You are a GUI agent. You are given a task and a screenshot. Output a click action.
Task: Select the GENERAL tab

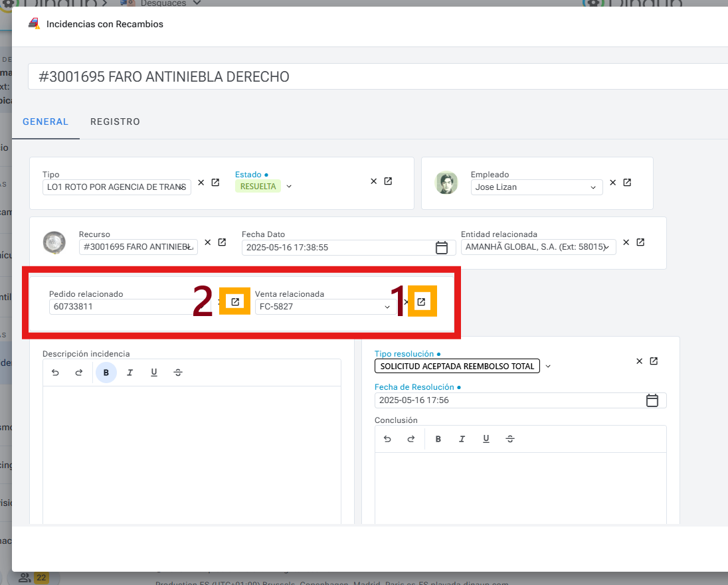pos(45,122)
